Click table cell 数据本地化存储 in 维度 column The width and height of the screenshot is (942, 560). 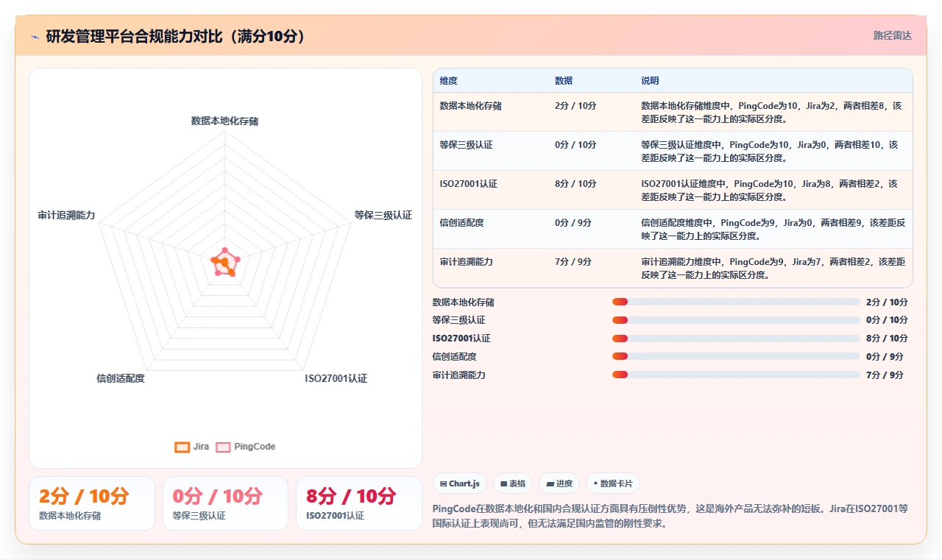(471, 105)
